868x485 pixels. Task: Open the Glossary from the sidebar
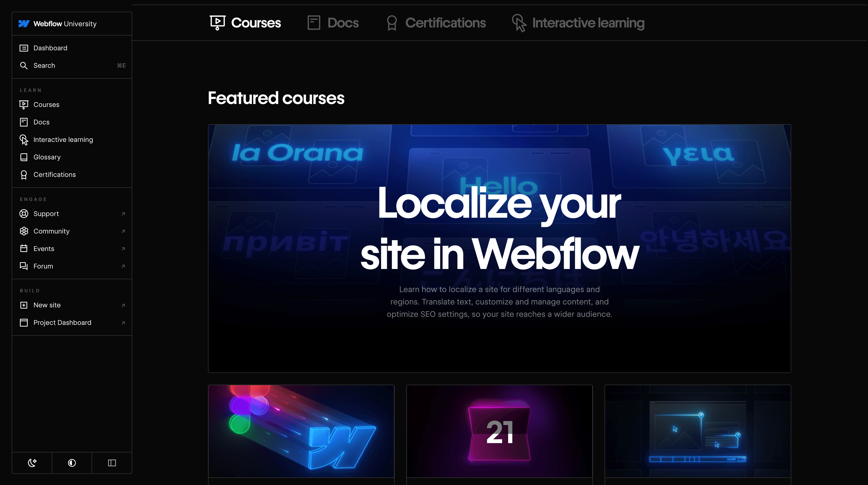coord(47,157)
